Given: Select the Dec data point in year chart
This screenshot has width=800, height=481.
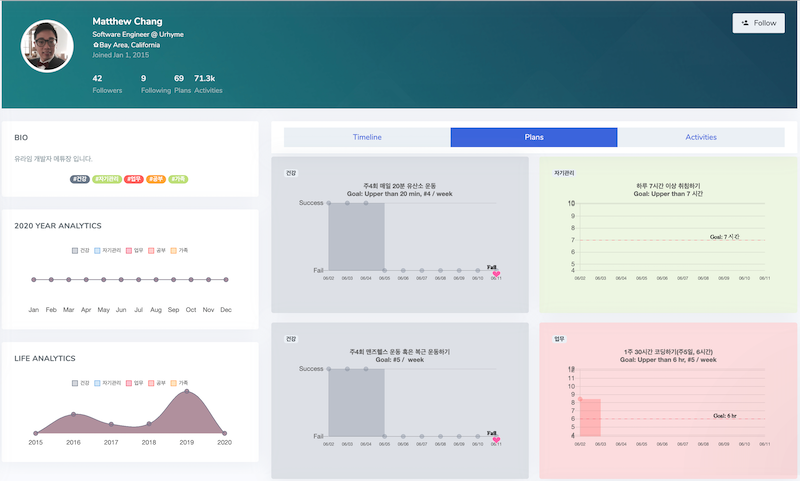Looking at the screenshot, I should coord(226,280).
